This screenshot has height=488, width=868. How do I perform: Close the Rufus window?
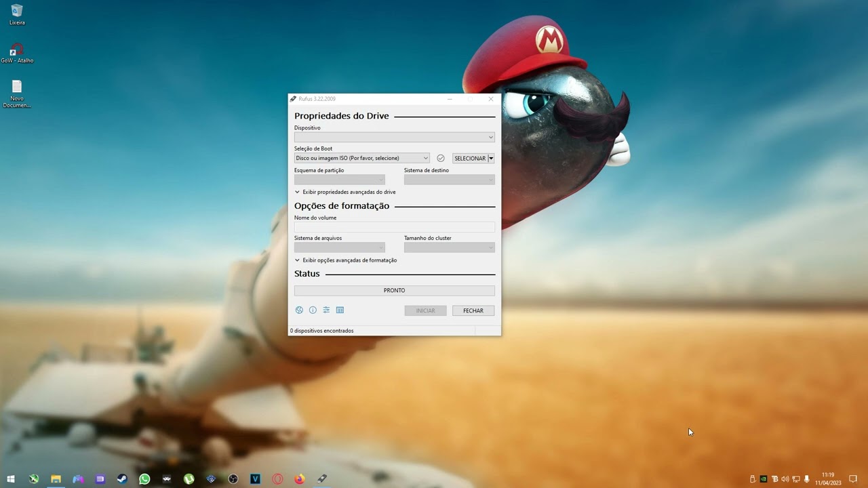491,99
